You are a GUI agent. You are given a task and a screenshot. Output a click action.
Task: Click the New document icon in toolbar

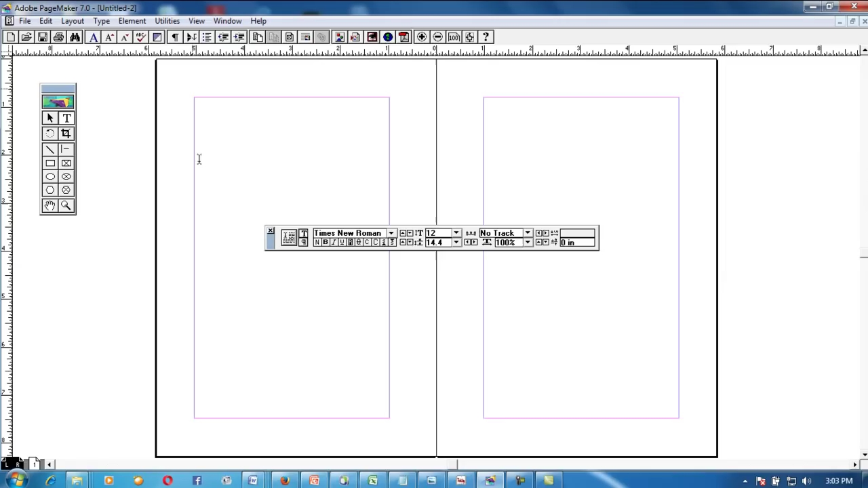(x=10, y=37)
